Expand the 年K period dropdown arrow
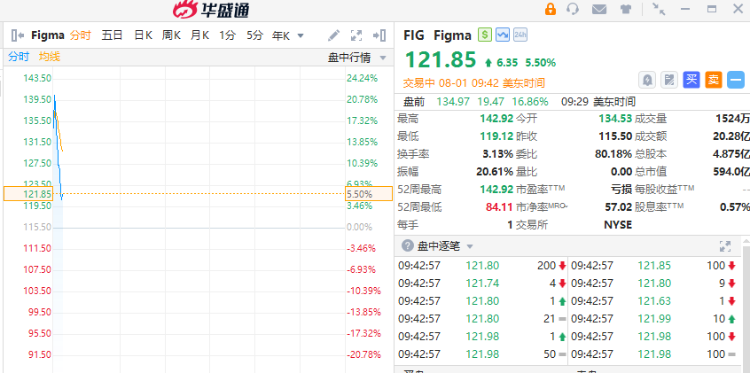 (300, 35)
